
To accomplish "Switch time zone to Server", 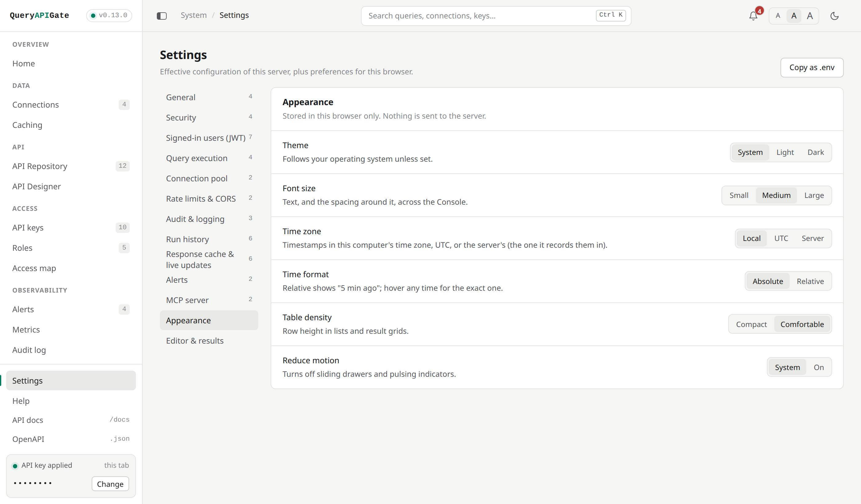I will (x=812, y=238).
